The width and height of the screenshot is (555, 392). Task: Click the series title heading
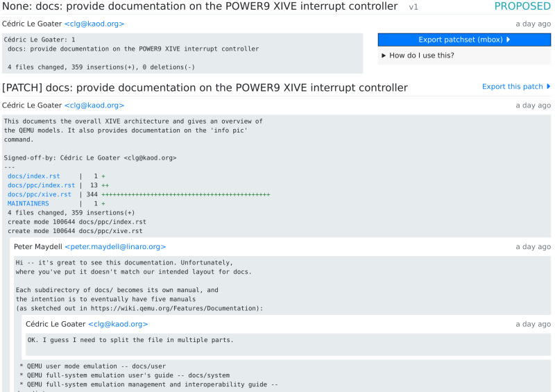pos(200,7)
